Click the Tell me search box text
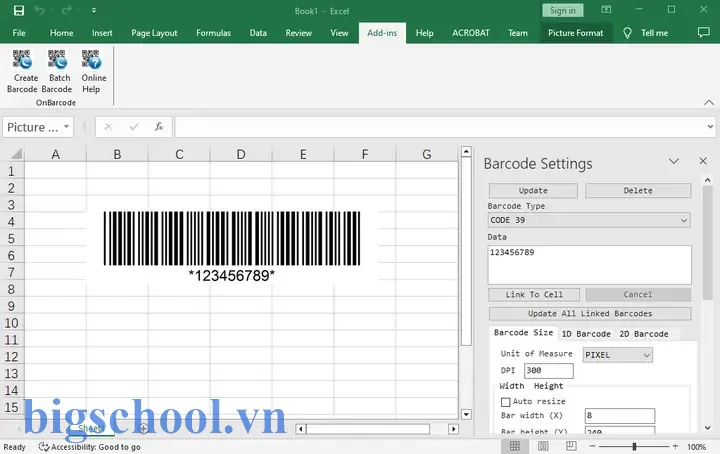This screenshot has width=720, height=454. pyautogui.click(x=654, y=33)
